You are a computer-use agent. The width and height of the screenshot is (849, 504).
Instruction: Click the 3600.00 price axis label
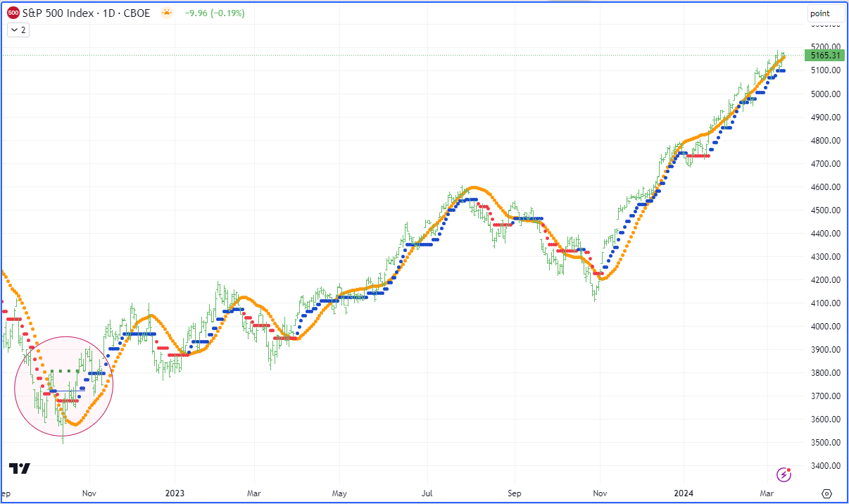click(826, 419)
